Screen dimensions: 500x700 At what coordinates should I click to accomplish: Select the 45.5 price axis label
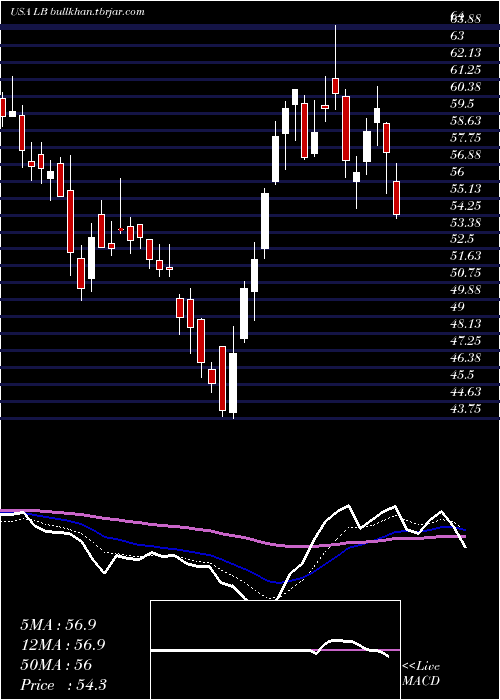[462, 374]
